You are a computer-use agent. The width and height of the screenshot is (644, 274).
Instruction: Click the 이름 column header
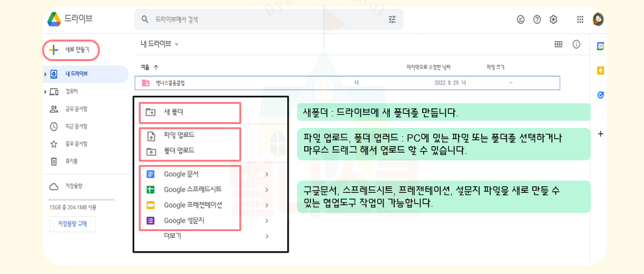point(145,67)
